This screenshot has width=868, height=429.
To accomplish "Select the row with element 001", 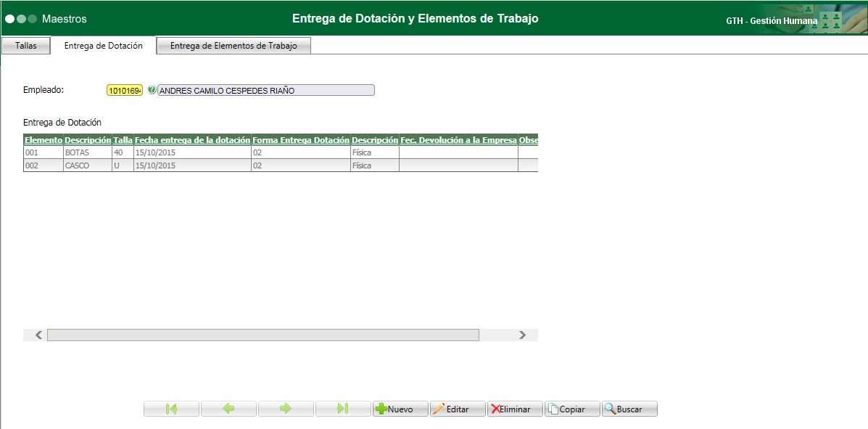I will (x=281, y=152).
